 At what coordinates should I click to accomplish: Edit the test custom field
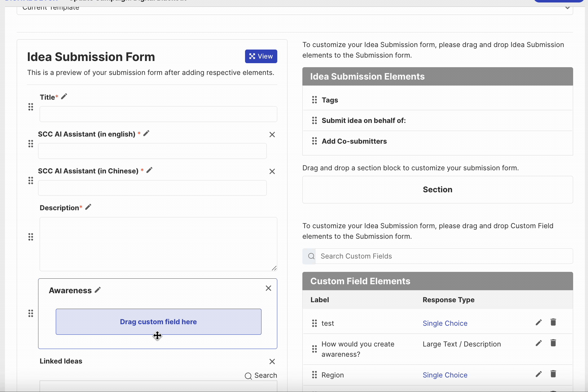point(539,322)
